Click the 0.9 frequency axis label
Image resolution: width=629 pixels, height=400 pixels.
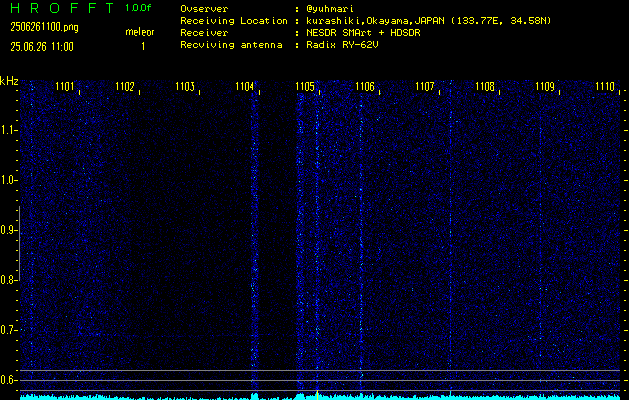coord(7,230)
